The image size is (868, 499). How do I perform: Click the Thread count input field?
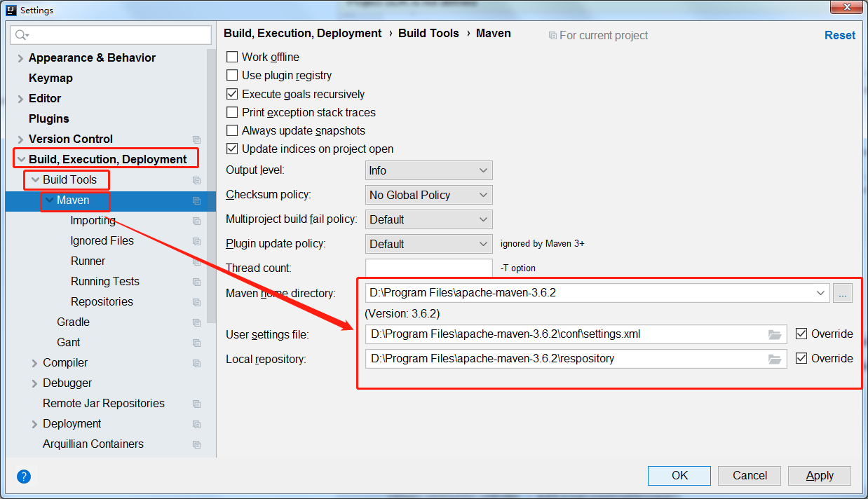tap(429, 268)
